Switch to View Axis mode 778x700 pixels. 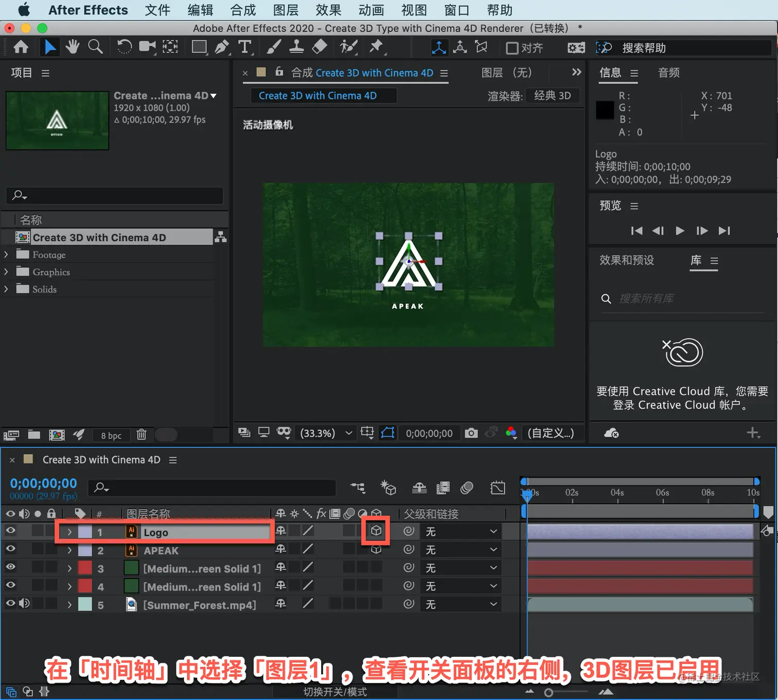(x=482, y=47)
